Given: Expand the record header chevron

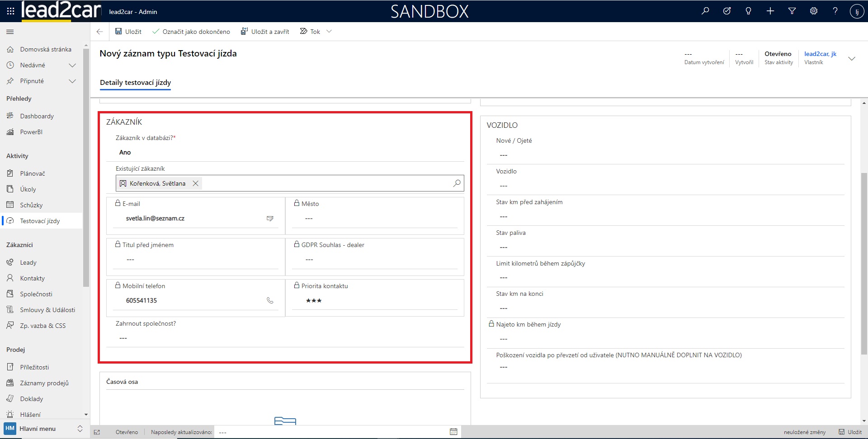Looking at the screenshot, I should [852, 59].
